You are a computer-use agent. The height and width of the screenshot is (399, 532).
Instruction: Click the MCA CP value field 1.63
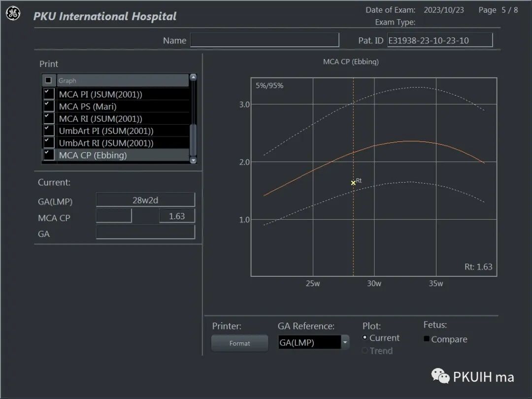tap(177, 216)
